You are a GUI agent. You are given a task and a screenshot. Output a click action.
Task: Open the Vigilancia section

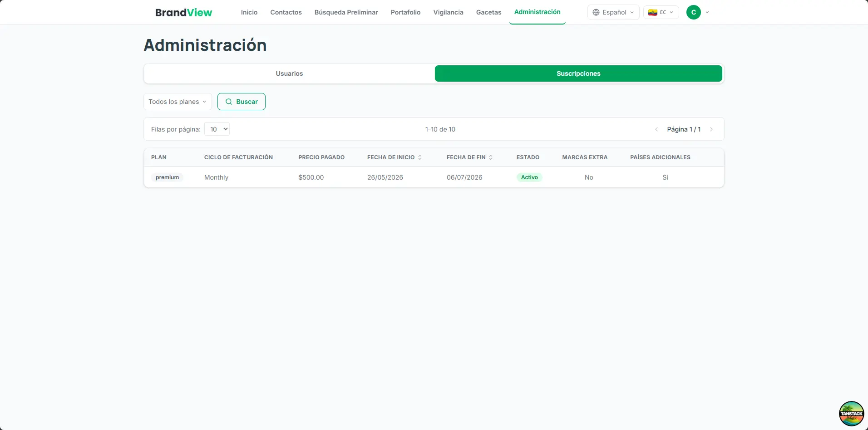point(448,12)
